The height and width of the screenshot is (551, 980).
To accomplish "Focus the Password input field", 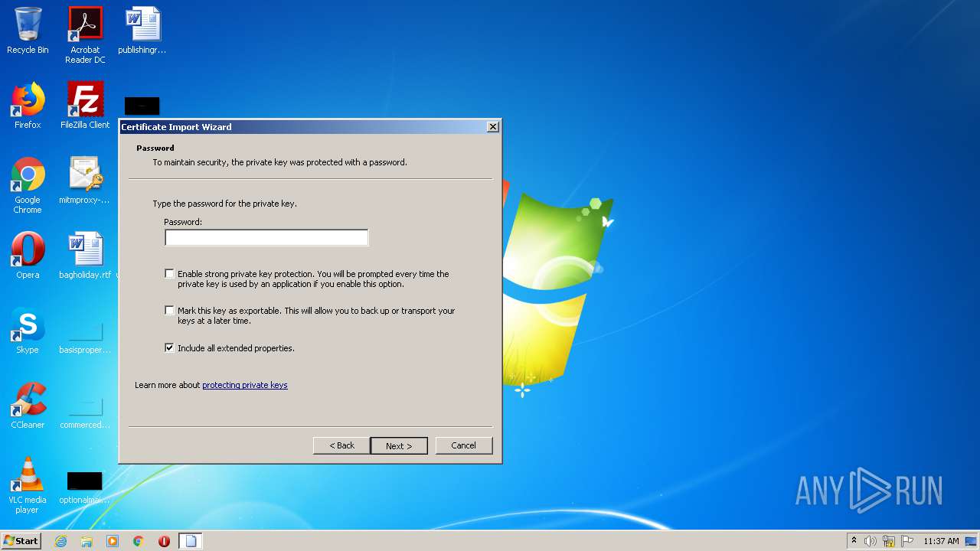I will 266,237.
